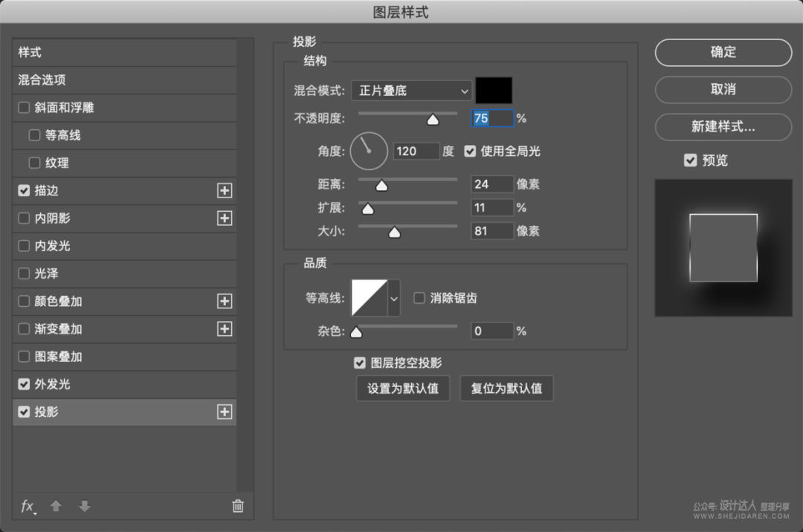Click the 扩展 field showing 11
The width and height of the screenshot is (803, 532).
(492, 208)
